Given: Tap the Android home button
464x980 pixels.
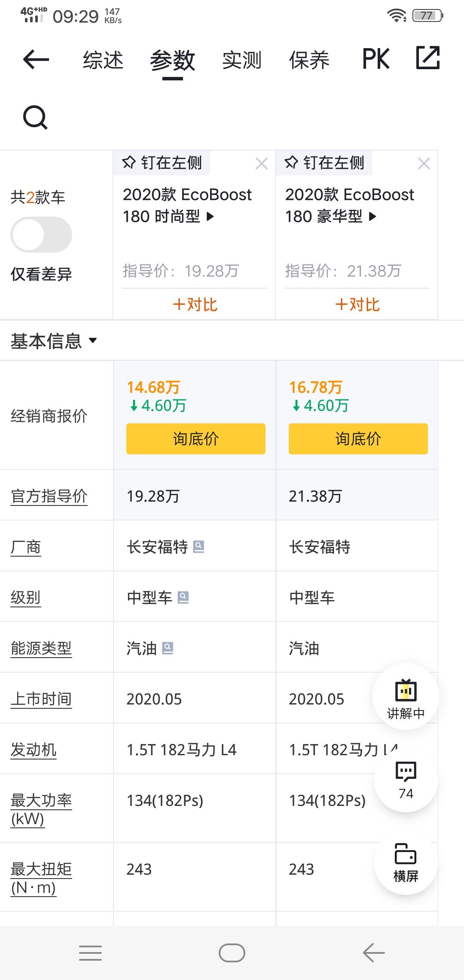Looking at the screenshot, I should [x=232, y=953].
